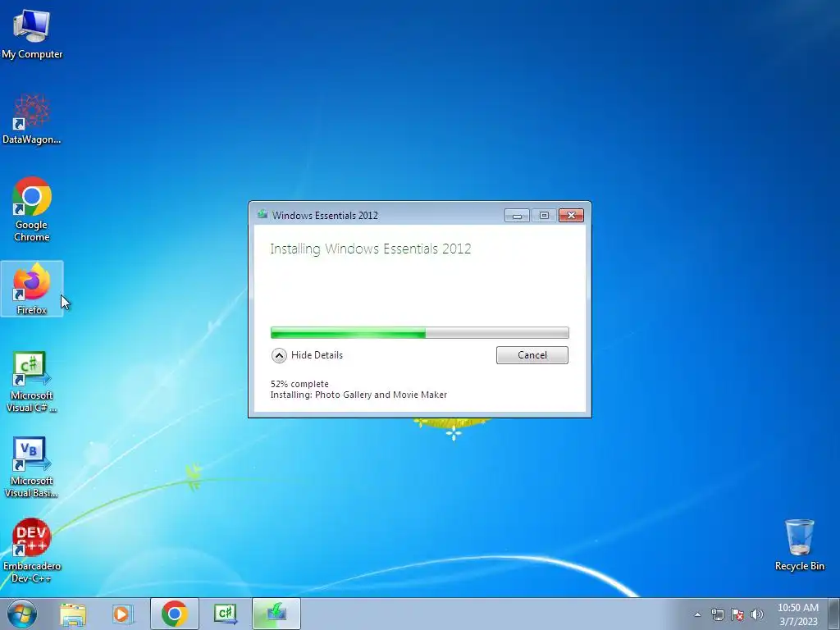Viewport: 840px width, 630px height.
Task: Select the My Computer desktop icon
Action: pyautogui.click(x=32, y=33)
